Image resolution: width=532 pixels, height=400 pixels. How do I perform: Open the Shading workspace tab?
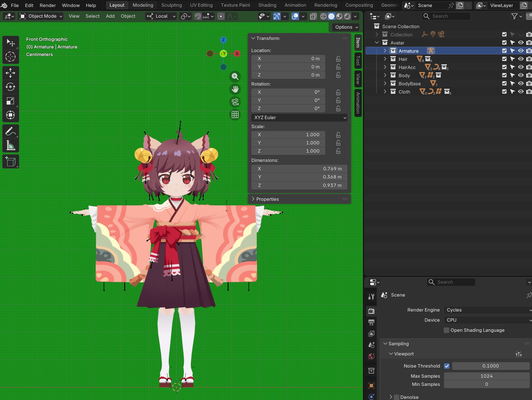(267, 5)
